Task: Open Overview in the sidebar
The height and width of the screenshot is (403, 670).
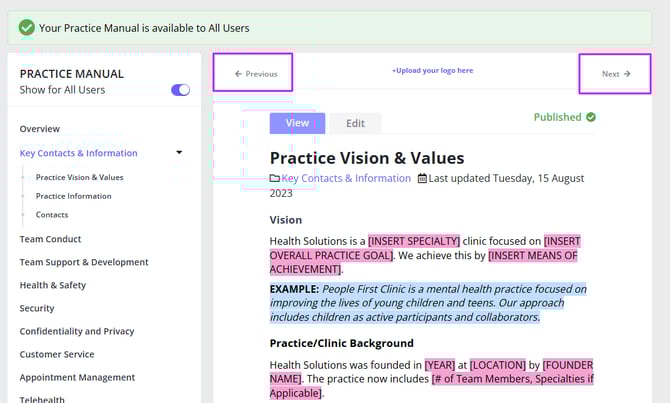Action: pos(40,129)
